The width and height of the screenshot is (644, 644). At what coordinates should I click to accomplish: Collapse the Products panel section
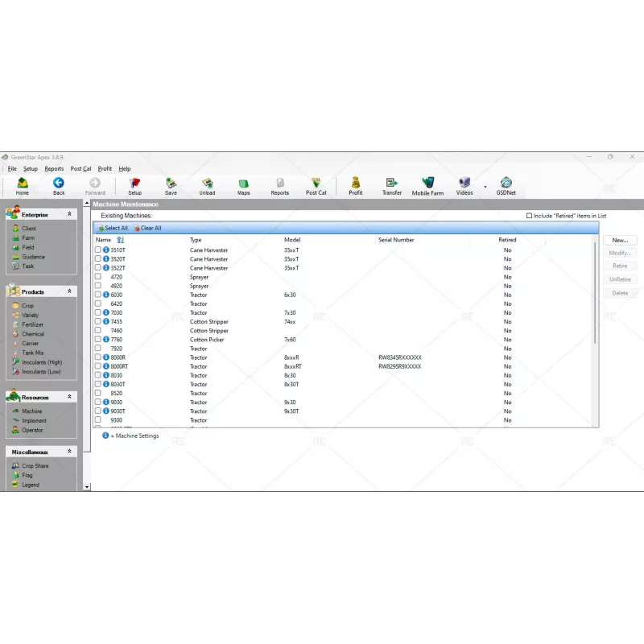[x=69, y=291]
